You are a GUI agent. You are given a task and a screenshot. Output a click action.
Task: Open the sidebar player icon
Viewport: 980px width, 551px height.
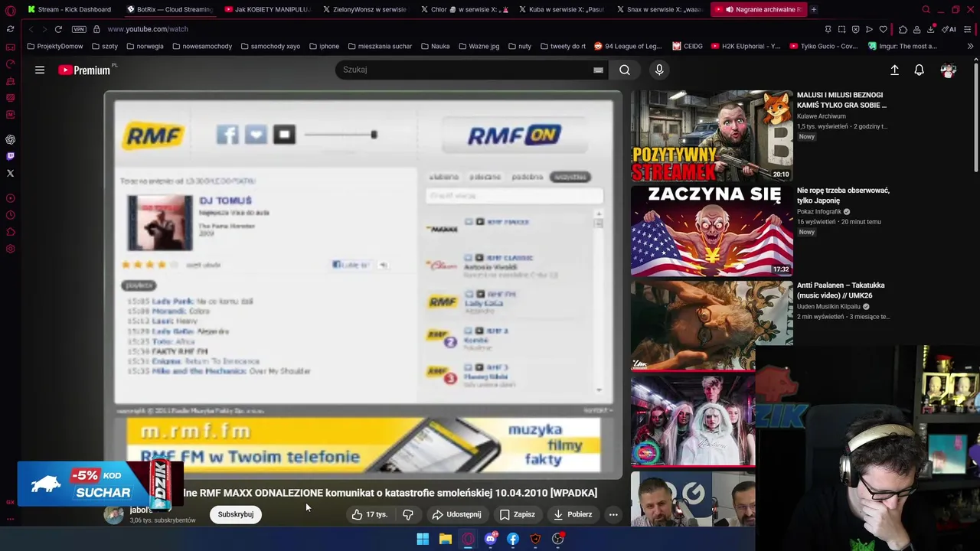tap(10, 198)
